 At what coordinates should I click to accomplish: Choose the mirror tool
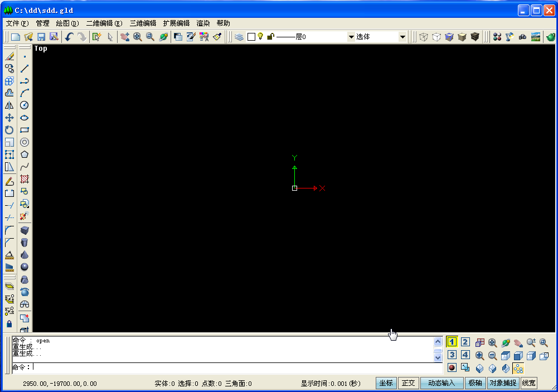coord(9,105)
